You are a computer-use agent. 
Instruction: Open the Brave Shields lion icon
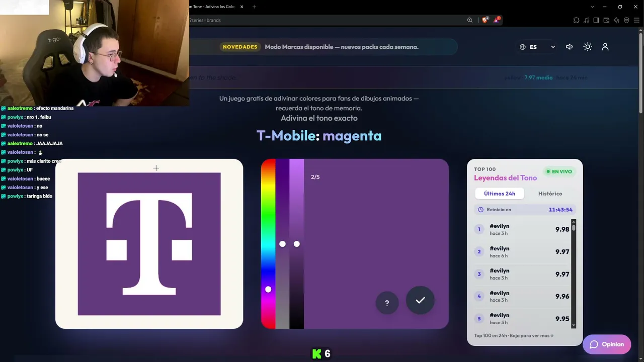[485, 20]
